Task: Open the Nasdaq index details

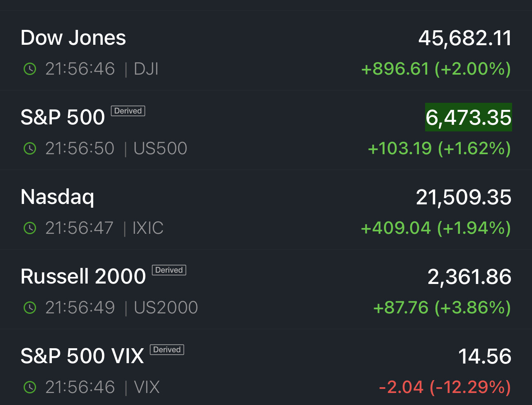Action: 58,197
